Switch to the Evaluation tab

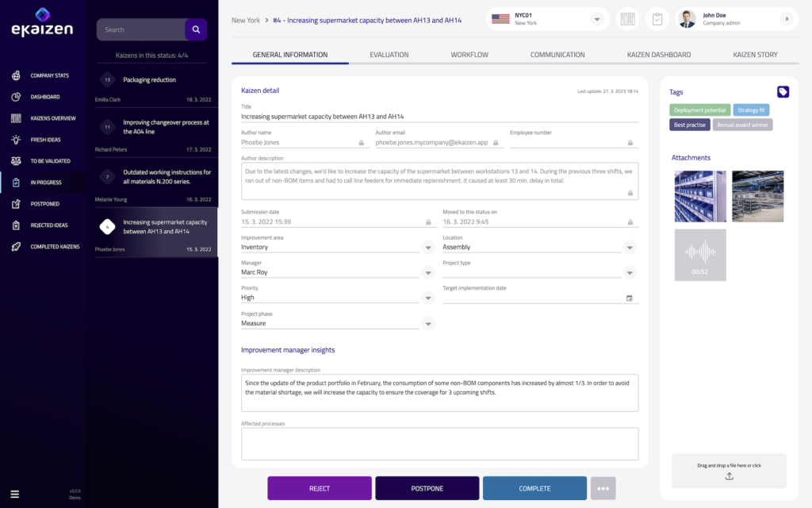389,55
